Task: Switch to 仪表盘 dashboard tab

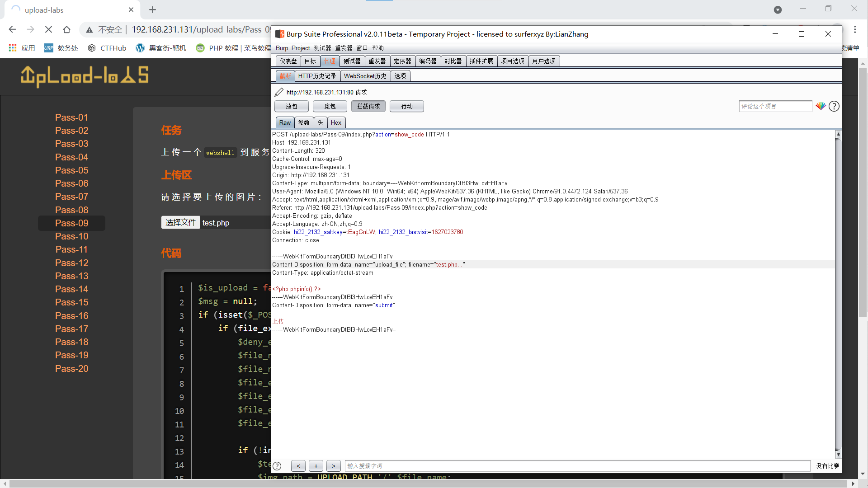Action: (x=288, y=61)
